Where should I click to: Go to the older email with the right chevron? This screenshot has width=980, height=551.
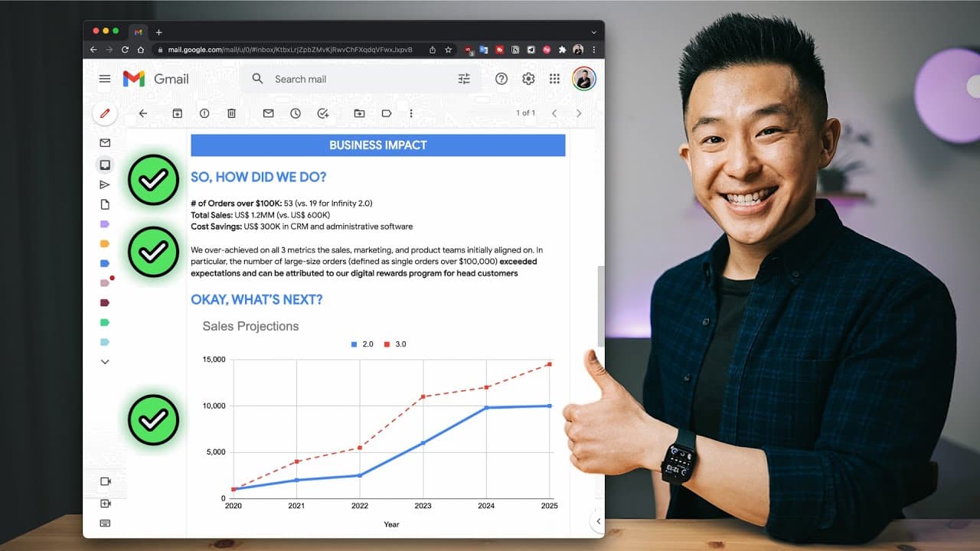tap(579, 113)
